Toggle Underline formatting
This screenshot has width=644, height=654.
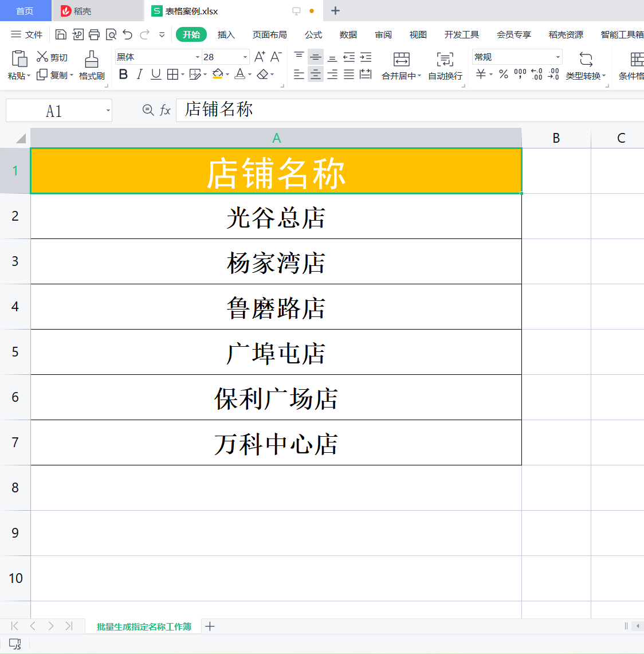tap(156, 75)
